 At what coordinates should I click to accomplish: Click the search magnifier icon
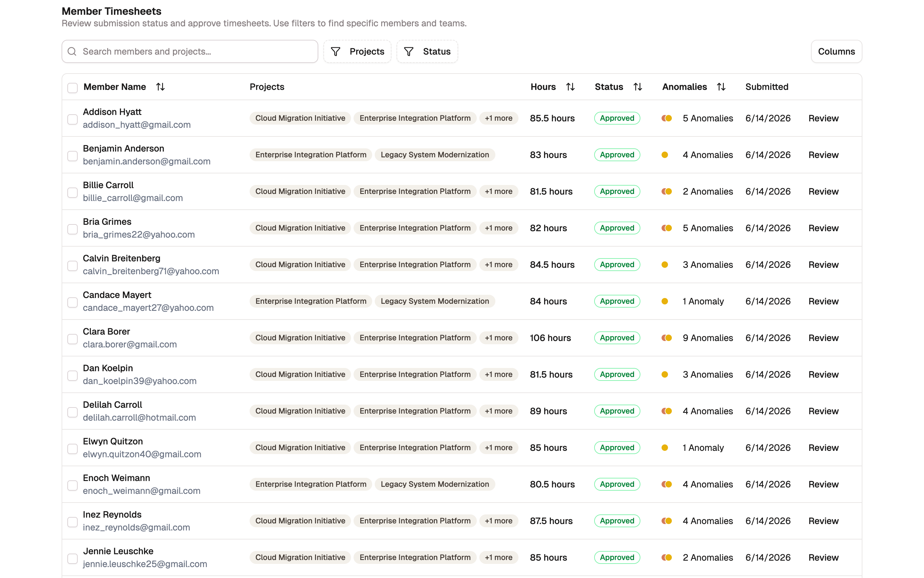(72, 51)
